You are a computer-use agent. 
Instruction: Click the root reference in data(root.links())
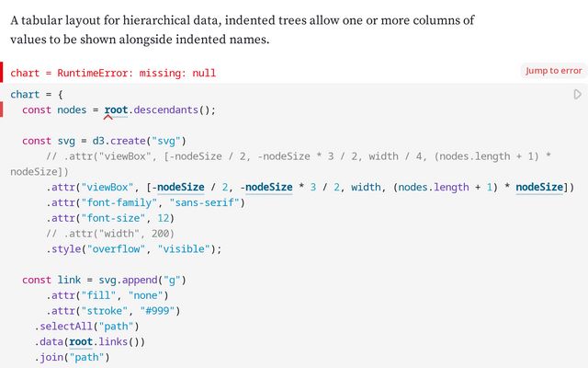click(81, 341)
